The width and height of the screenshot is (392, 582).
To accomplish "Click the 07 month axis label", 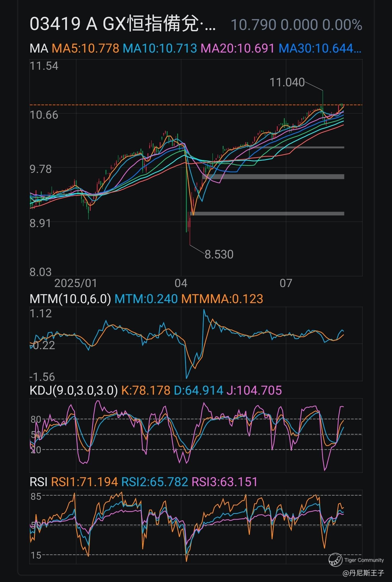I will (x=286, y=283).
